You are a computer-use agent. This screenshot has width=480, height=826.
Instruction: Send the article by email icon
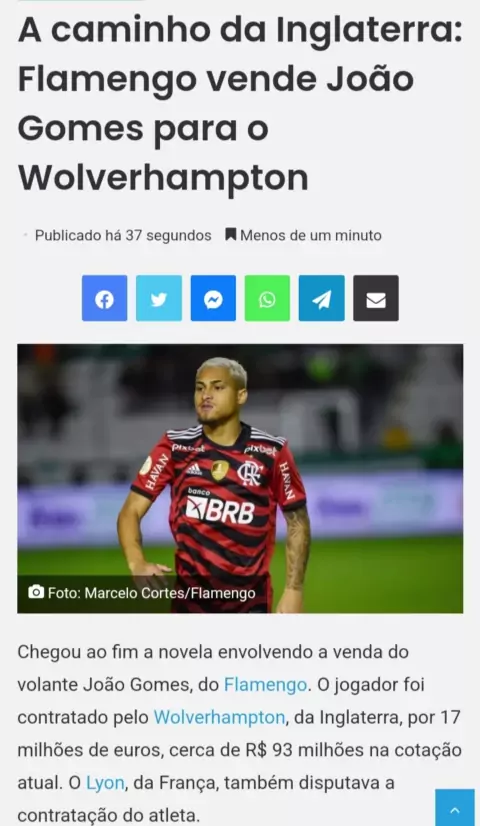(x=376, y=298)
